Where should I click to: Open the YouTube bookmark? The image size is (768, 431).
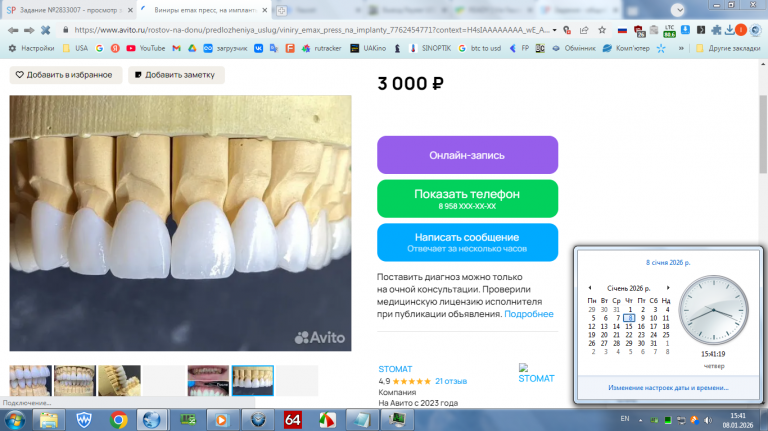(x=145, y=48)
